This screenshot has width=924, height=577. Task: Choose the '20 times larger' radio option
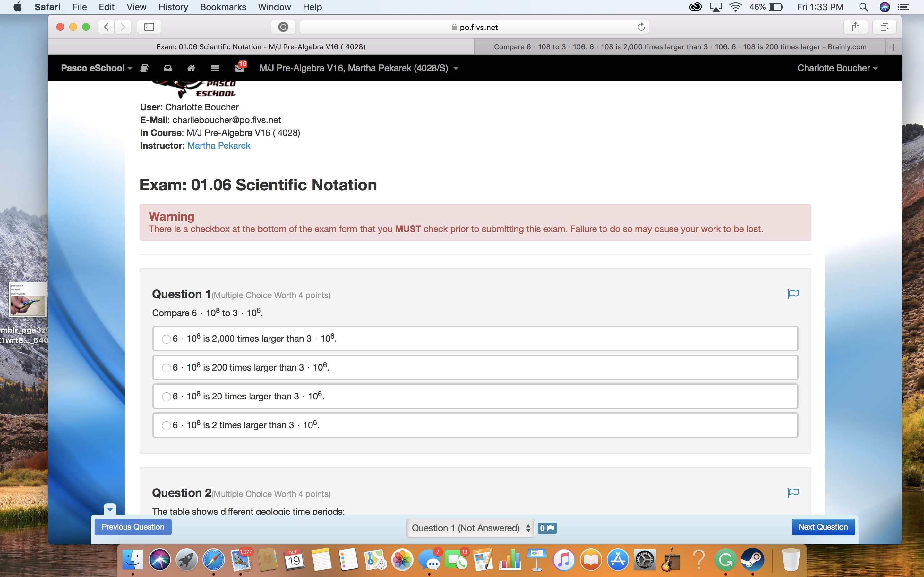[166, 397]
